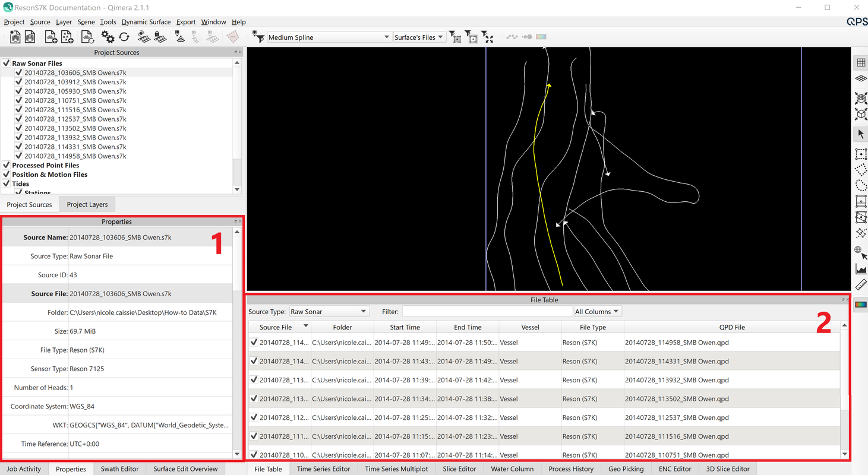The width and height of the screenshot is (868, 475).
Task: Select the measure ruler tool
Action: 860,285
